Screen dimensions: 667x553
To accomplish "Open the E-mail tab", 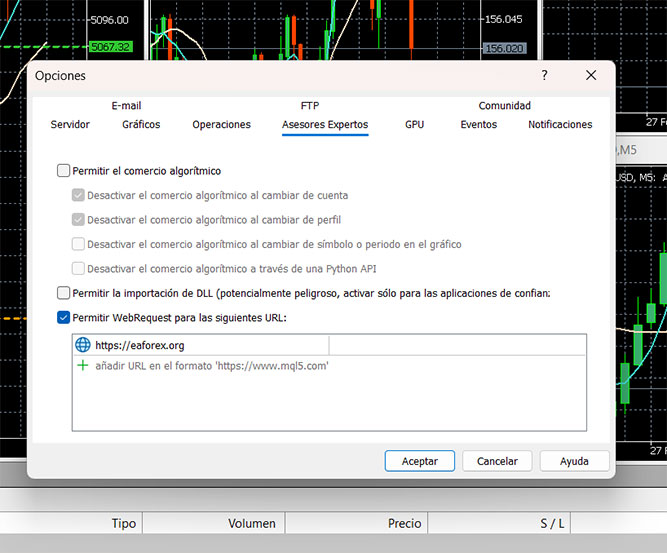I will 126,105.
